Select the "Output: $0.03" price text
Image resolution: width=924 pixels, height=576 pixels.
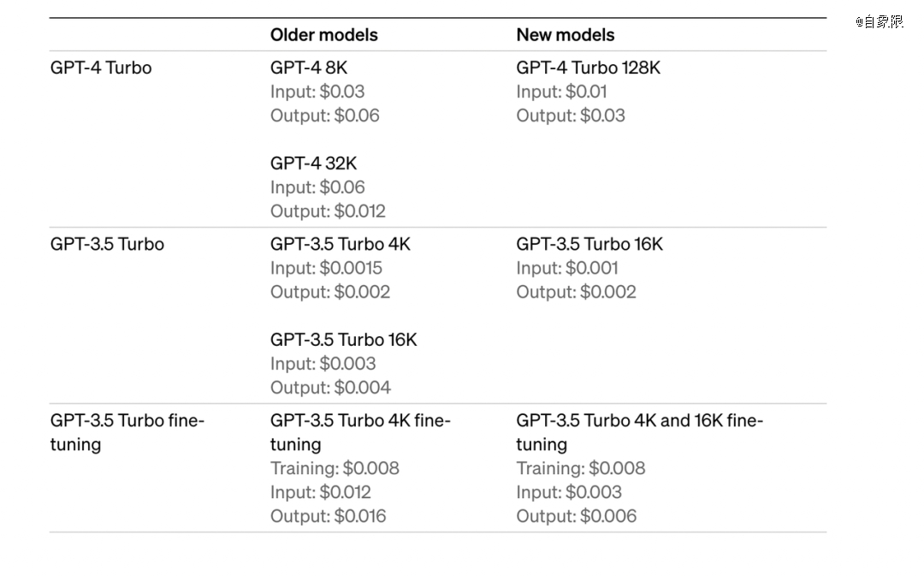click(571, 116)
